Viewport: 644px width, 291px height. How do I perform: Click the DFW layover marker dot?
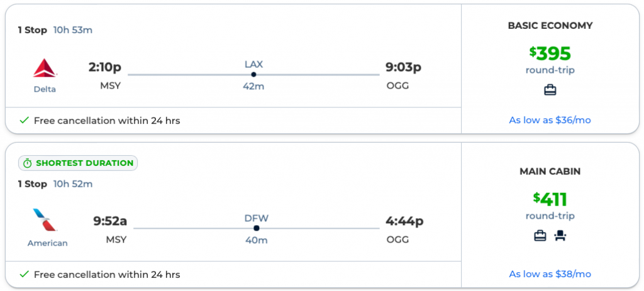(256, 228)
